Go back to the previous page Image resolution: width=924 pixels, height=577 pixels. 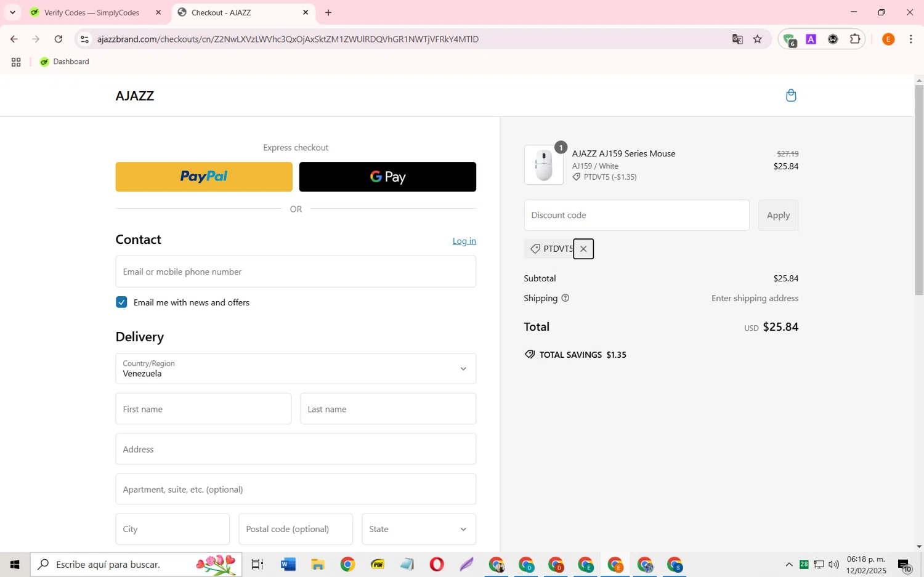[x=14, y=39]
